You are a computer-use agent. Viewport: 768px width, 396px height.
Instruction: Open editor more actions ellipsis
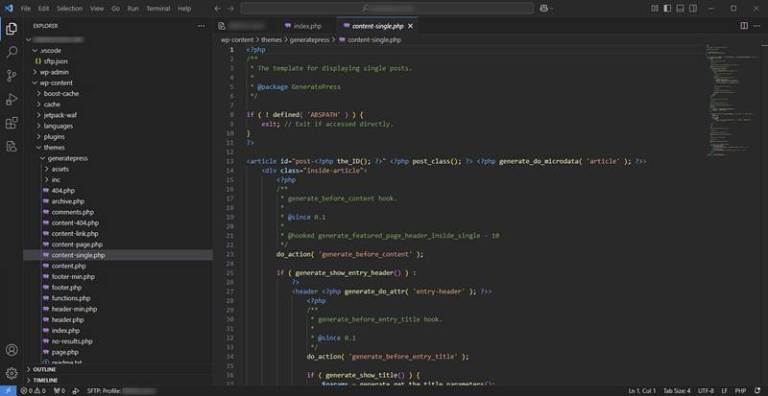click(x=758, y=26)
